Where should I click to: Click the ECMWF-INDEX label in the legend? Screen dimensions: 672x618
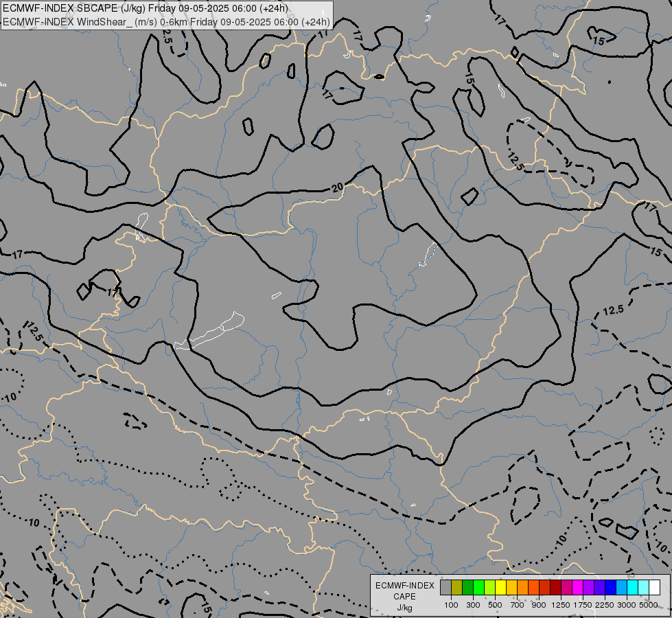(x=404, y=586)
